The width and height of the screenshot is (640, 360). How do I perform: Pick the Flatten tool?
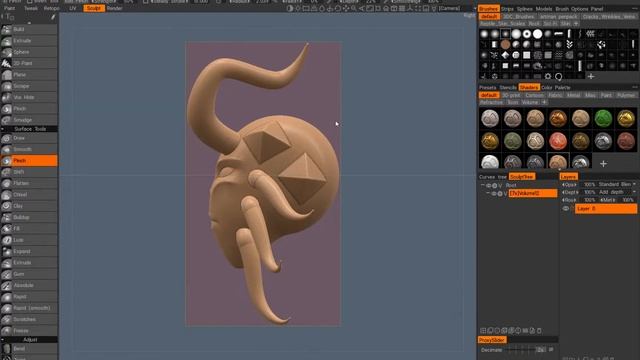pos(29,183)
